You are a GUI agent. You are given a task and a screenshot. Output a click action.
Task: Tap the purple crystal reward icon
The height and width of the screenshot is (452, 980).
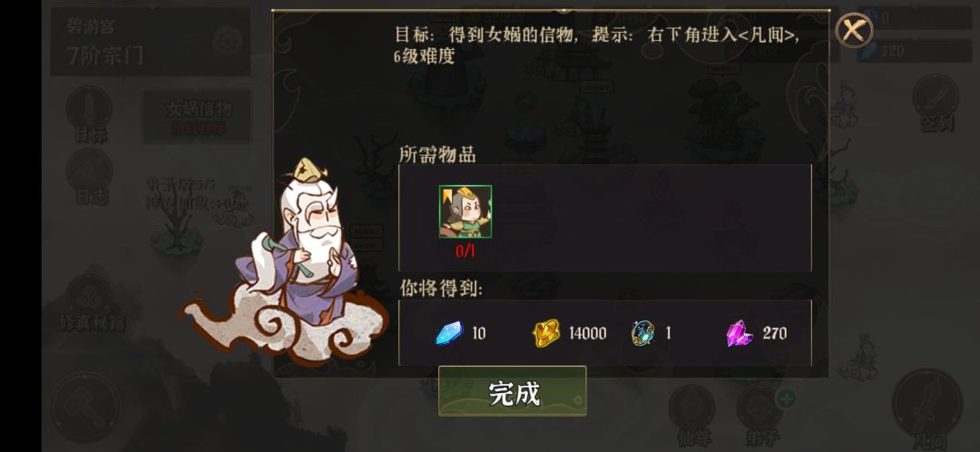740,333
